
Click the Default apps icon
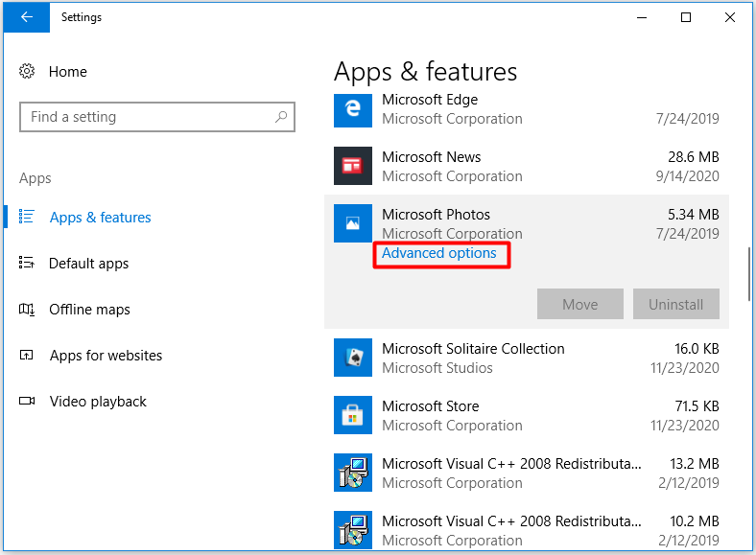(27, 263)
